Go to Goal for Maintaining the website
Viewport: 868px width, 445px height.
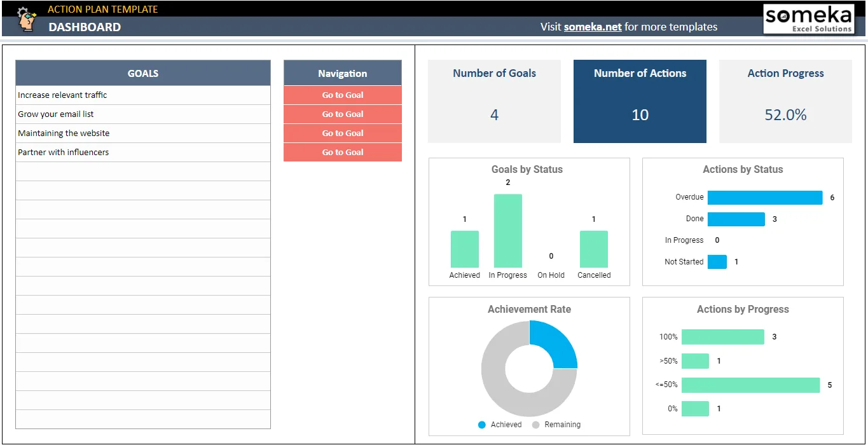343,133
